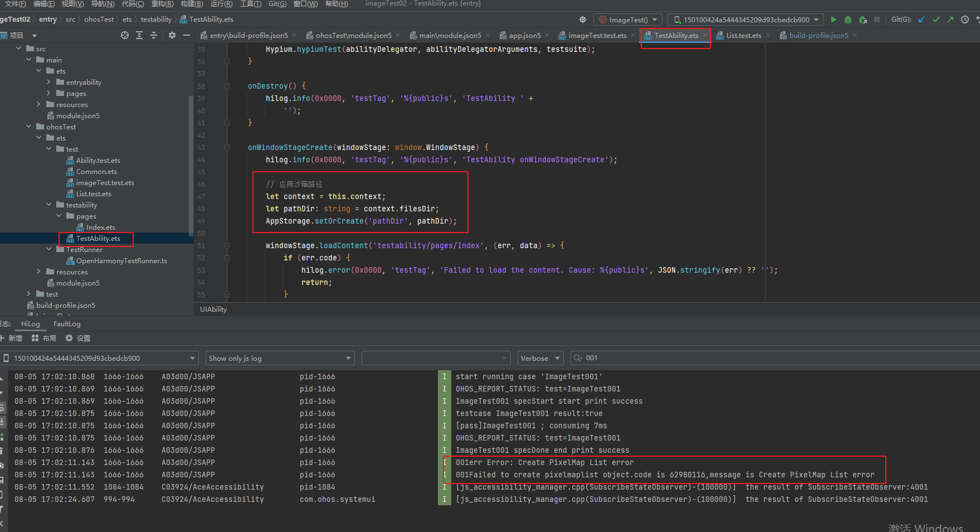Open Git history clock icon
Viewport: 980px width, 532px height.
tap(965, 20)
